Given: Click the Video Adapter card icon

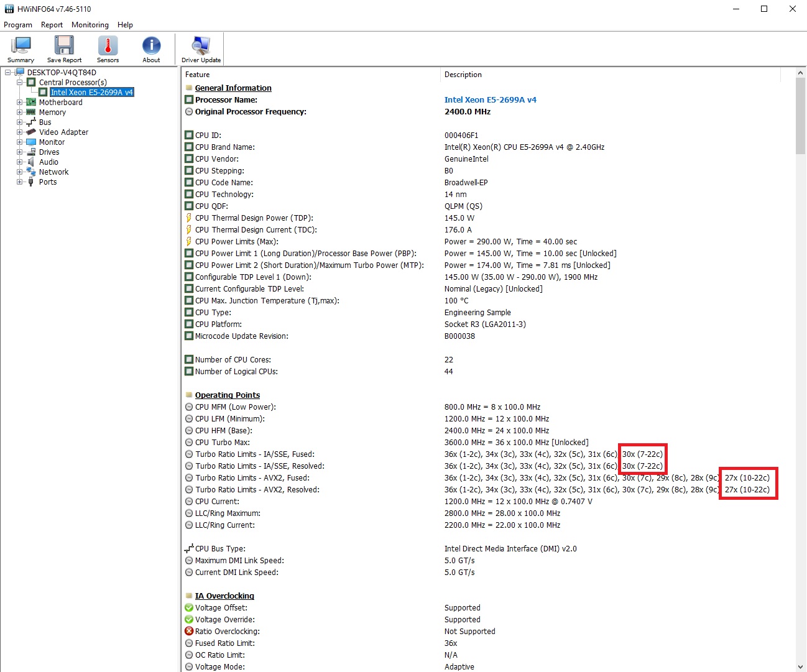Looking at the screenshot, I should click(31, 132).
